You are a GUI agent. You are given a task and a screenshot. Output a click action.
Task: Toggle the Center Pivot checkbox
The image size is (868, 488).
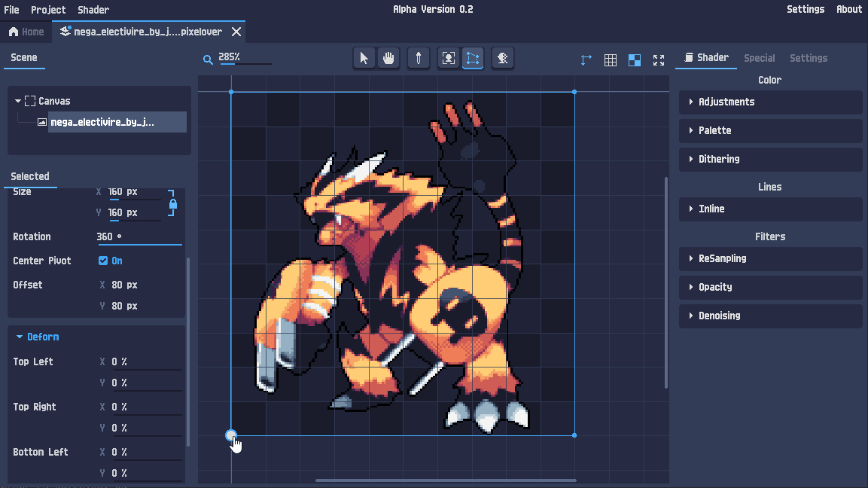pyautogui.click(x=103, y=261)
